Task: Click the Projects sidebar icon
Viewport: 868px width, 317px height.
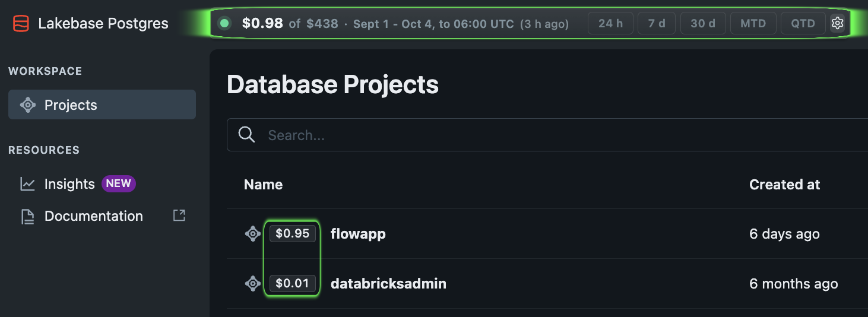Action: point(28,105)
